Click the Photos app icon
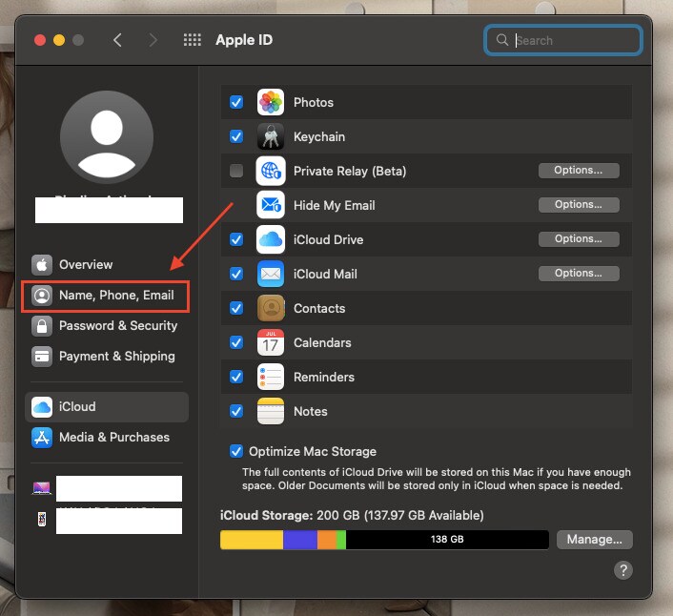This screenshot has height=616, width=673. [x=271, y=102]
